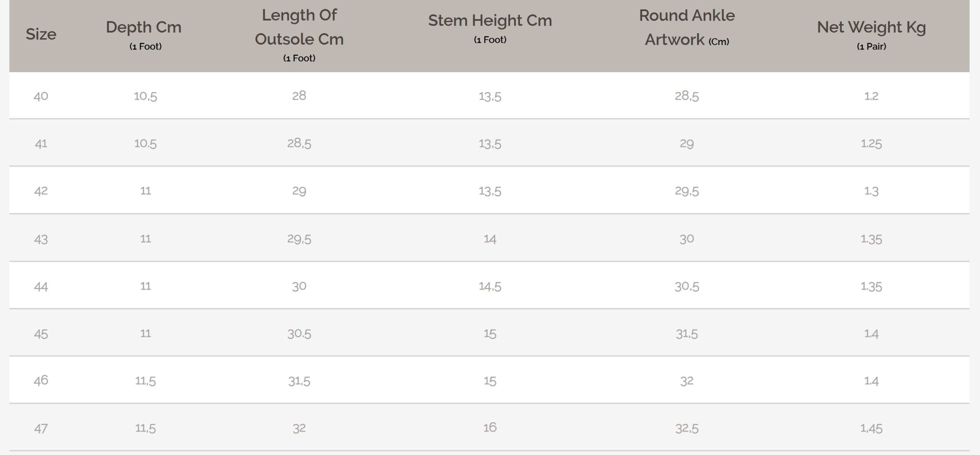Click the Net Weight Kg header

pos(871,28)
